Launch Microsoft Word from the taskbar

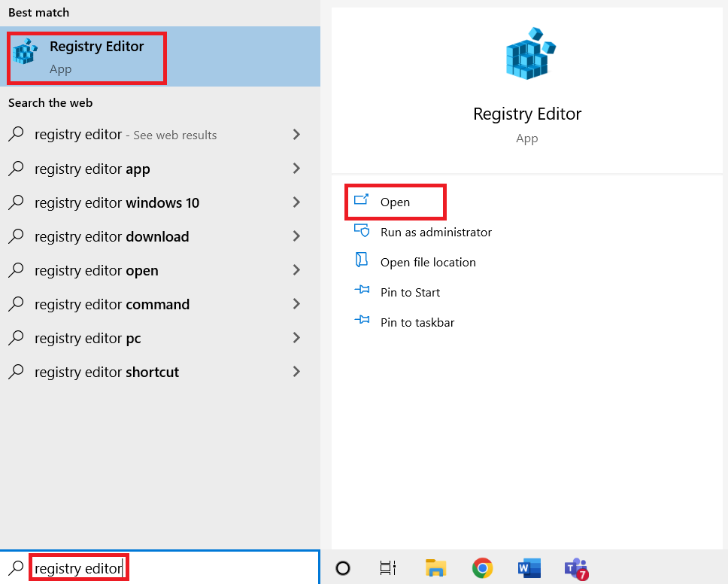click(529, 568)
